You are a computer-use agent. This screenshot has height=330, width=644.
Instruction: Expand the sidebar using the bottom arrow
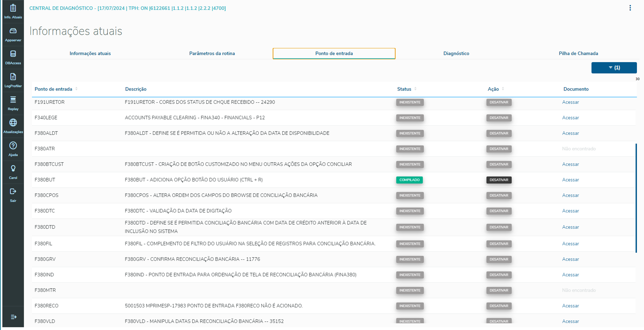pos(13,317)
